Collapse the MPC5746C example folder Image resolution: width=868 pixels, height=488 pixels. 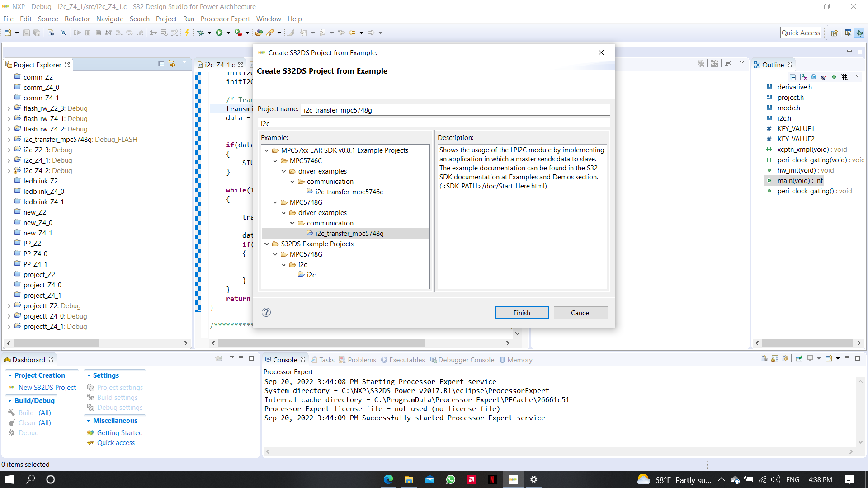275,161
